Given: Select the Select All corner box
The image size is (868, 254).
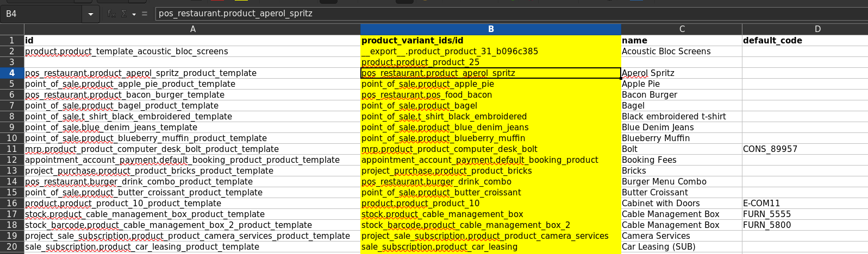Looking at the screenshot, I should 12,29.
